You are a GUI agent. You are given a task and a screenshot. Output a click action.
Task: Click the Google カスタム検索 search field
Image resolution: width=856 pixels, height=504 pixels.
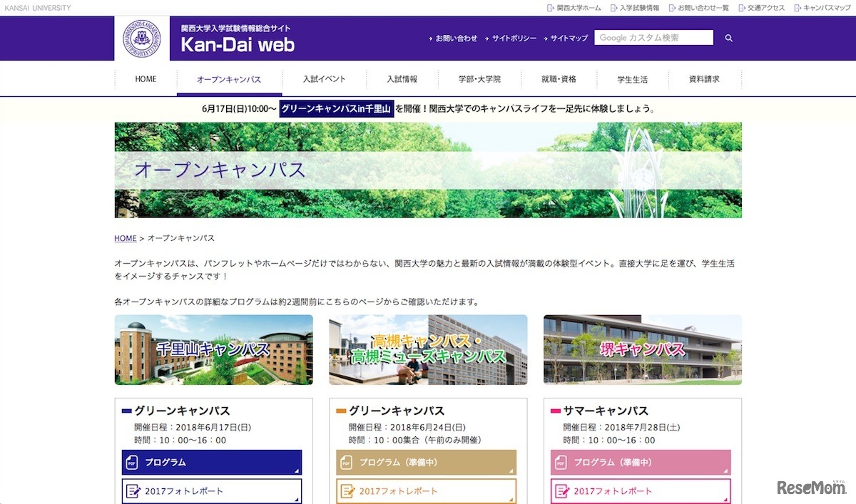pos(654,38)
